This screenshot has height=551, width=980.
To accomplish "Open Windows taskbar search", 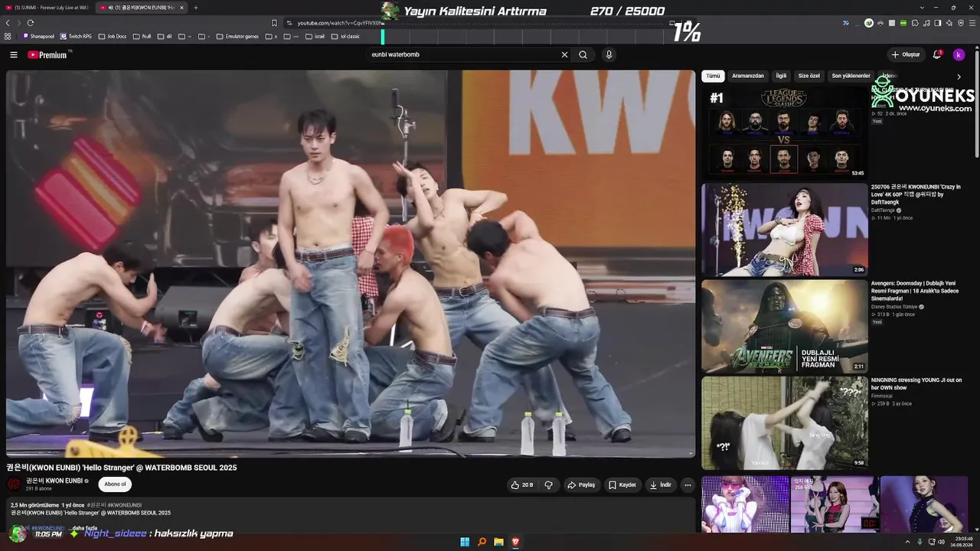I will point(482,542).
